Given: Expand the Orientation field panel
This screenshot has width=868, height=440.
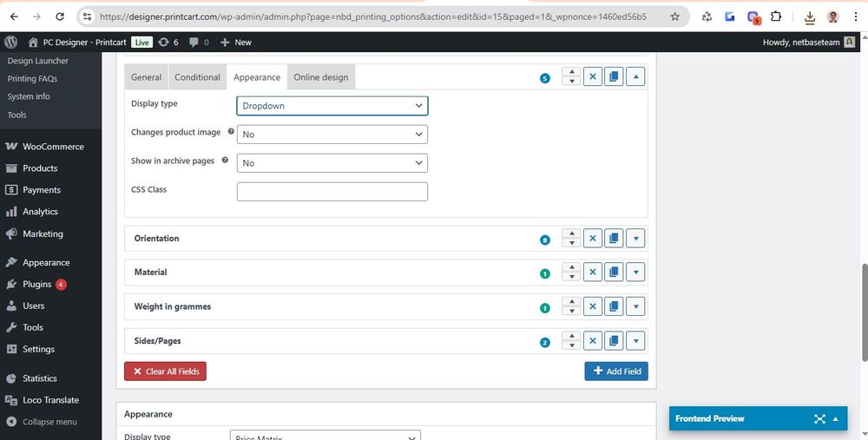Looking at the screenshot, I should click(x=636, y=239).
